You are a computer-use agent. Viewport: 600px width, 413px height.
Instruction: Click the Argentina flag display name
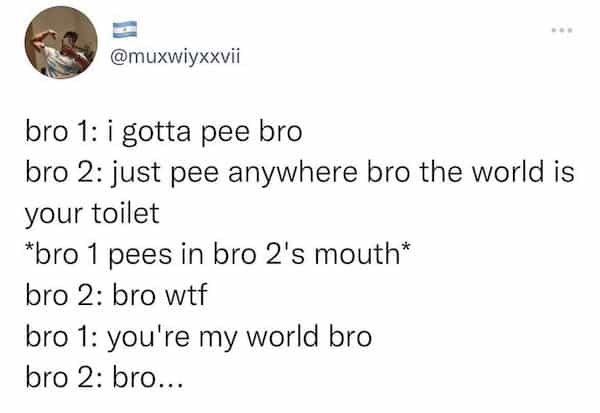pos(125,29)
